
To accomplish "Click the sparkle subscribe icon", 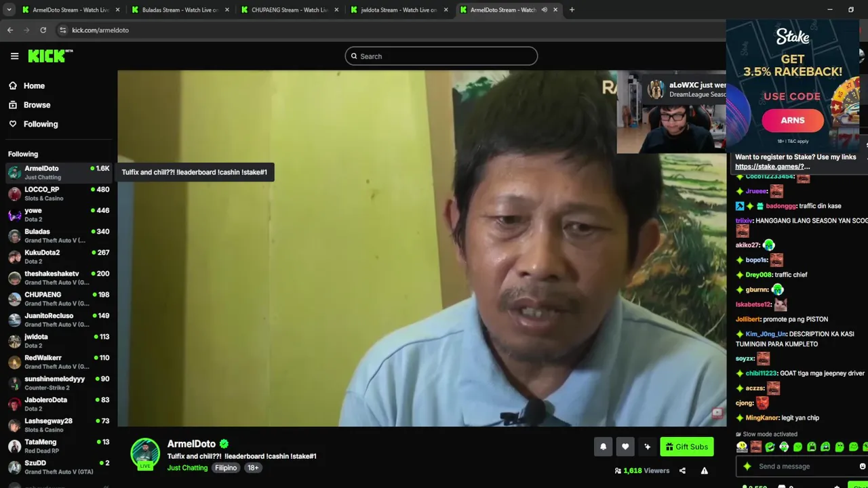I will pyautogui.click(x=648, y=447).
